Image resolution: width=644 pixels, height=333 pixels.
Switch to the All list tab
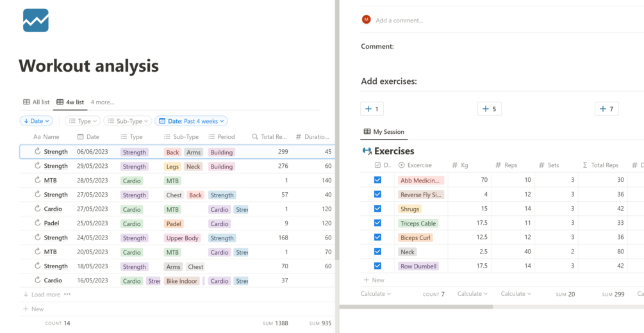[37, 102]
